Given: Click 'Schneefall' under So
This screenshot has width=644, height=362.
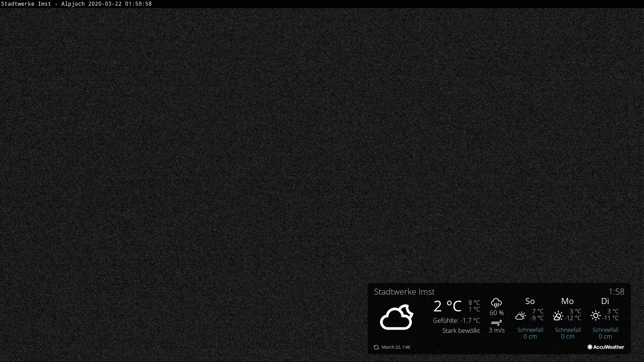Looking at the screenshot, I should [x=530, y=330].
